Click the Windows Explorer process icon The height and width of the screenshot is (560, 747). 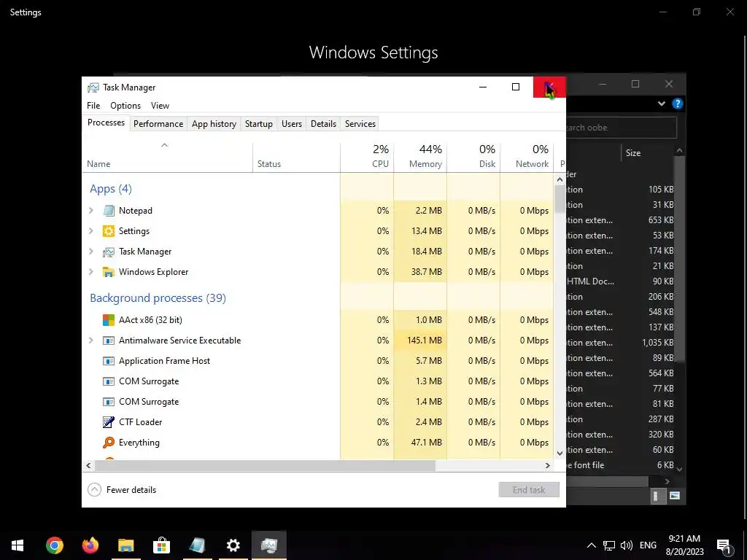109,272
